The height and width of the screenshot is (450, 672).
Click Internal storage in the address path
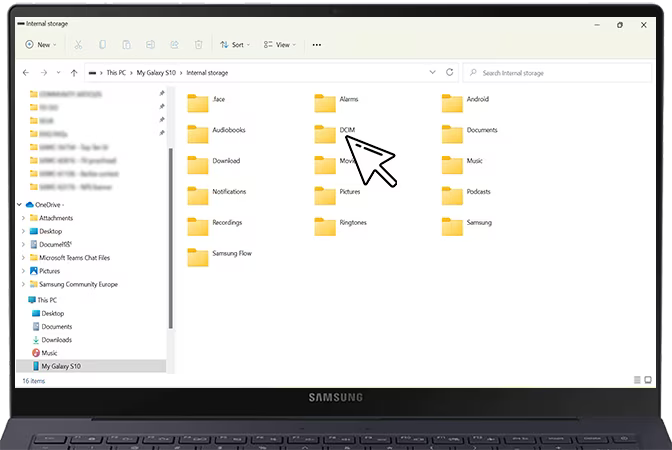pos(207,73)
